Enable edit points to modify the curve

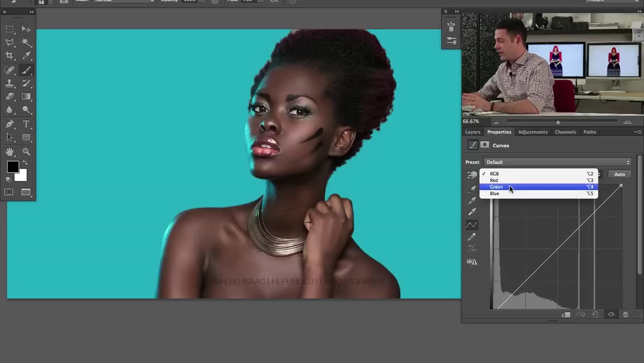[472, 225]
